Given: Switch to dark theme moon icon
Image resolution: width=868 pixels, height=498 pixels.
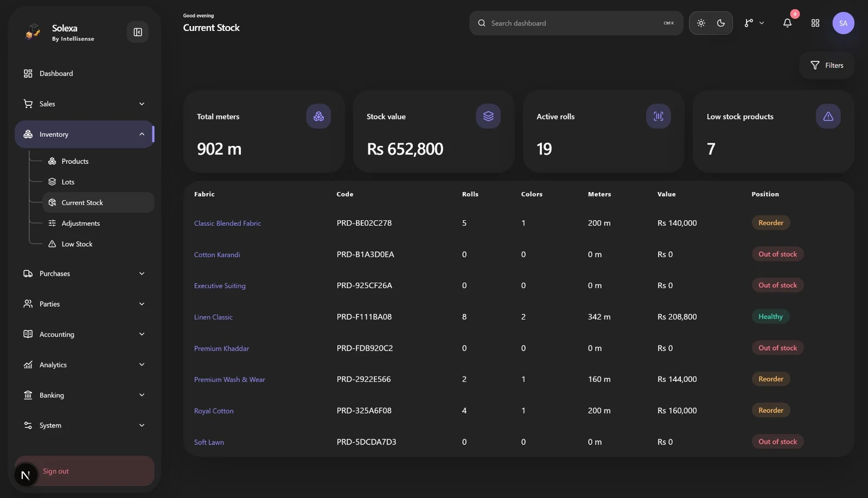Looking at the screenshot, I should [721, 23].
